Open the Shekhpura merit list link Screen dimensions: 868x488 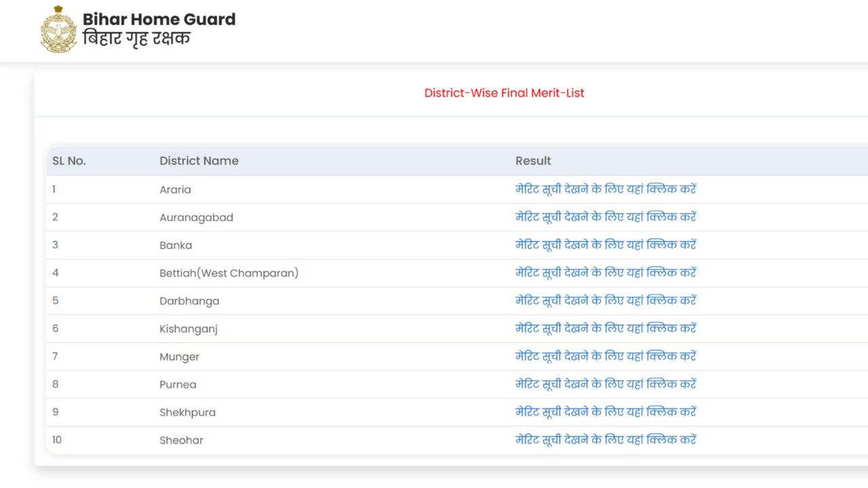click(x=606, y=411)
